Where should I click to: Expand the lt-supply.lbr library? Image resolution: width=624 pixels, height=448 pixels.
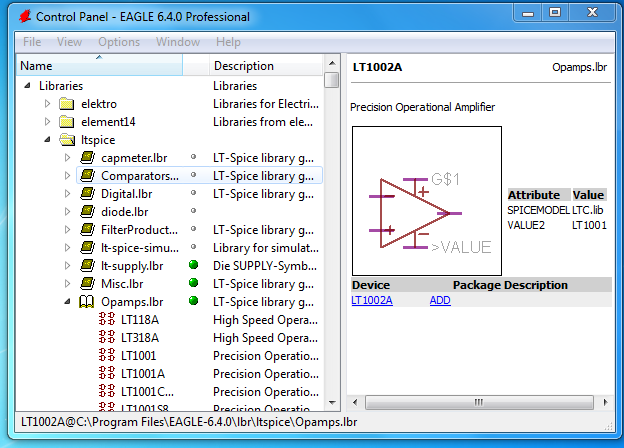[x=68, y=266]
